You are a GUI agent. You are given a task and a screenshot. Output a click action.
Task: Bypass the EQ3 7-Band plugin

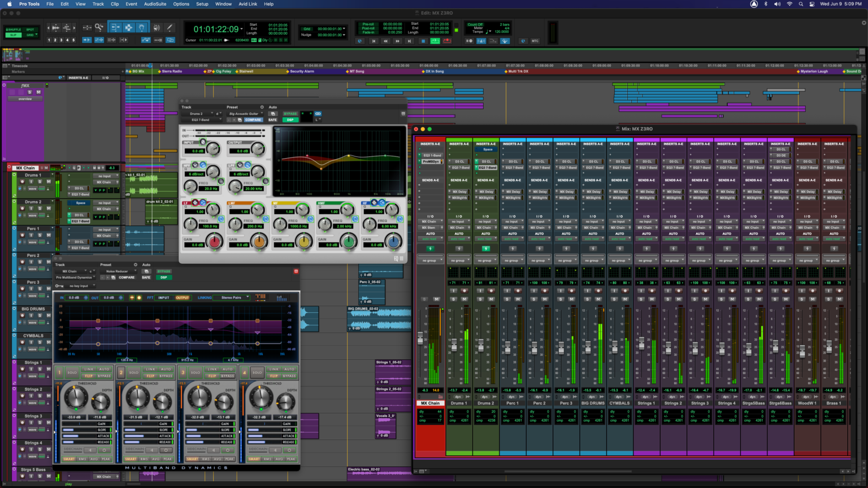pos(290,114)
